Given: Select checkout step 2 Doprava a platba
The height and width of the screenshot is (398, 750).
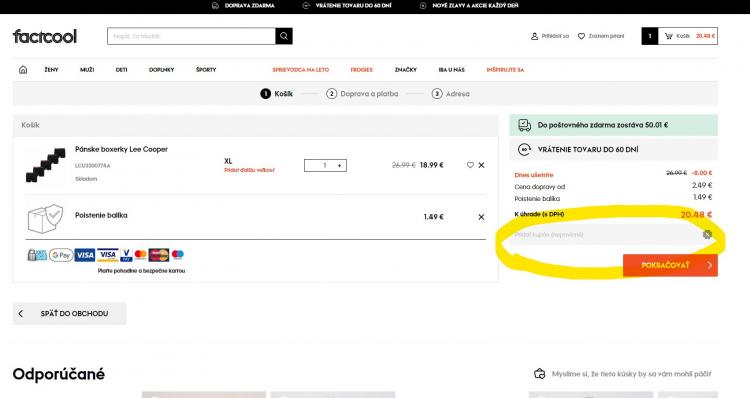Looking at the screenshot, I should tap(362, 94).
